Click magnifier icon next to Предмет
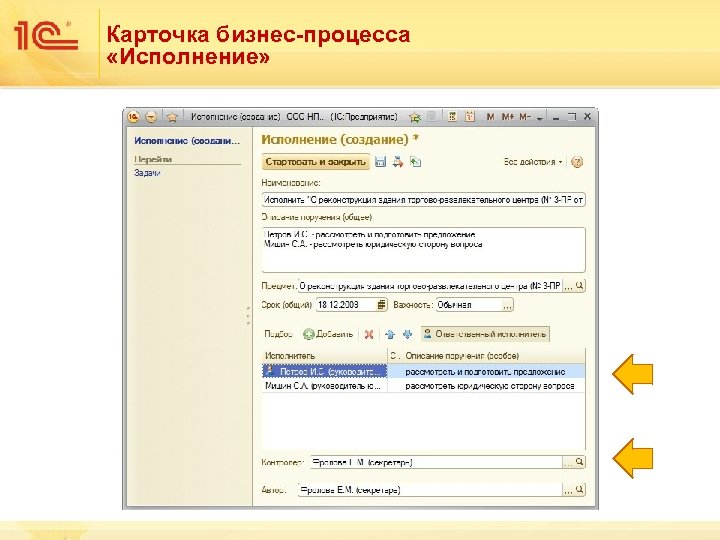 [579, 286]
